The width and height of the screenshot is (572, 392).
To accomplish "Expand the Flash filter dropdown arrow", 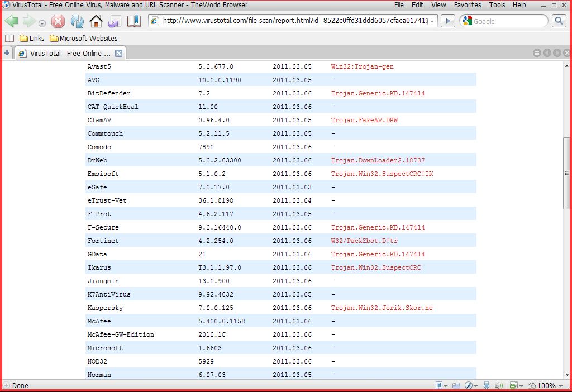I will click(476, 386).
